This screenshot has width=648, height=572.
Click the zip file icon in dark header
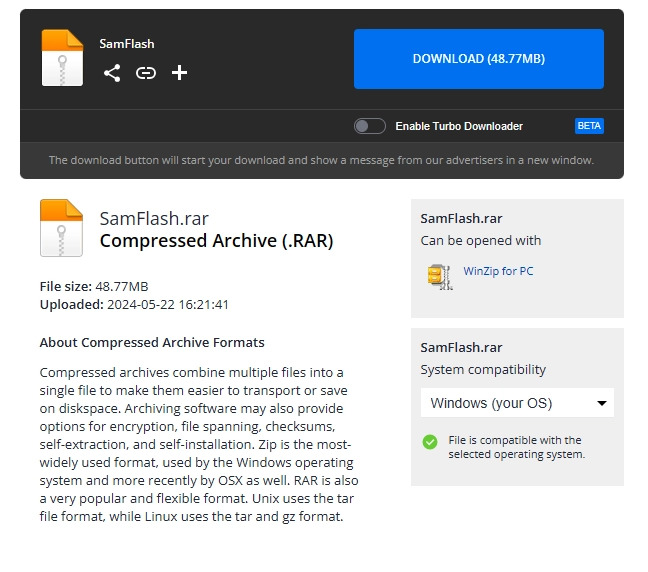pos(62,58)
